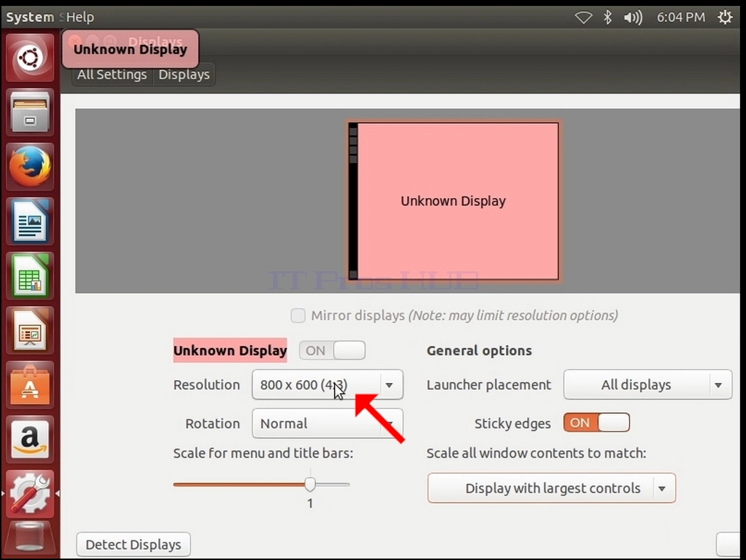The width and height of the screenshot is (746, 560).
Task: Open the Resolution 800 x 600 dropdown
Action: point(327,384)
